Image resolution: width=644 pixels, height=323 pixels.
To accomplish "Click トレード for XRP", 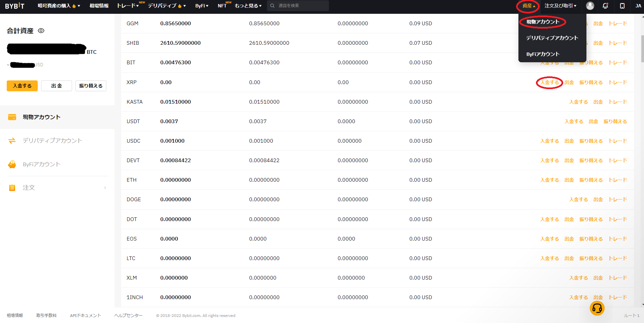I will [x=618, y=82].
